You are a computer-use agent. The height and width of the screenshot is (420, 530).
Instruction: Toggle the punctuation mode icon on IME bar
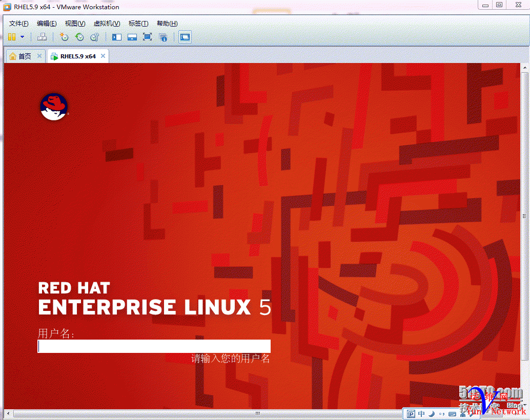coord(441,414)
